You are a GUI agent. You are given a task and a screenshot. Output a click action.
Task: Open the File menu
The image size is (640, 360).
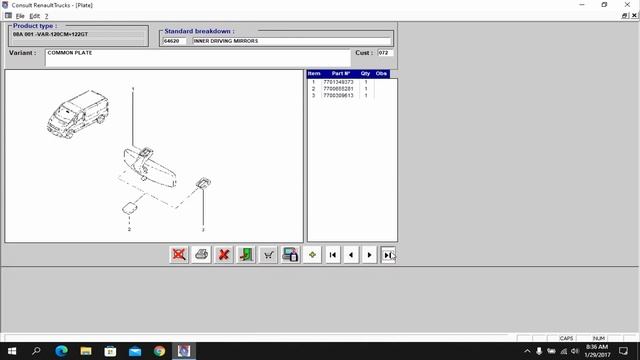(x=20, y=16)
